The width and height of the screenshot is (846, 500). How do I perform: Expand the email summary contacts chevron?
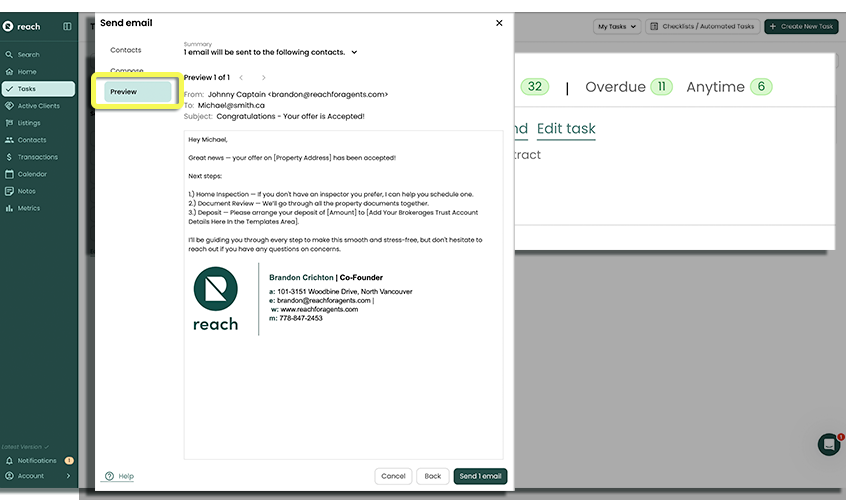[354, 52]
